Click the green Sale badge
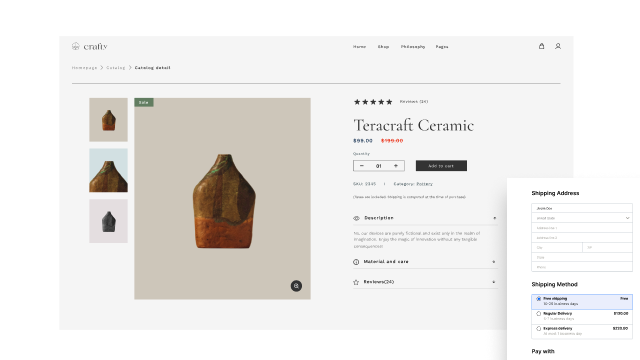 [144, 102]
